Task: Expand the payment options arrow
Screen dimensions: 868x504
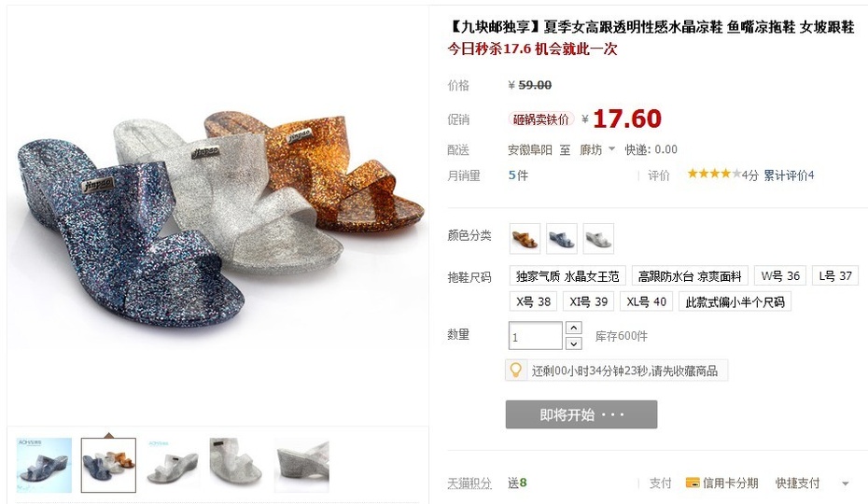Action: coord(846,483)
